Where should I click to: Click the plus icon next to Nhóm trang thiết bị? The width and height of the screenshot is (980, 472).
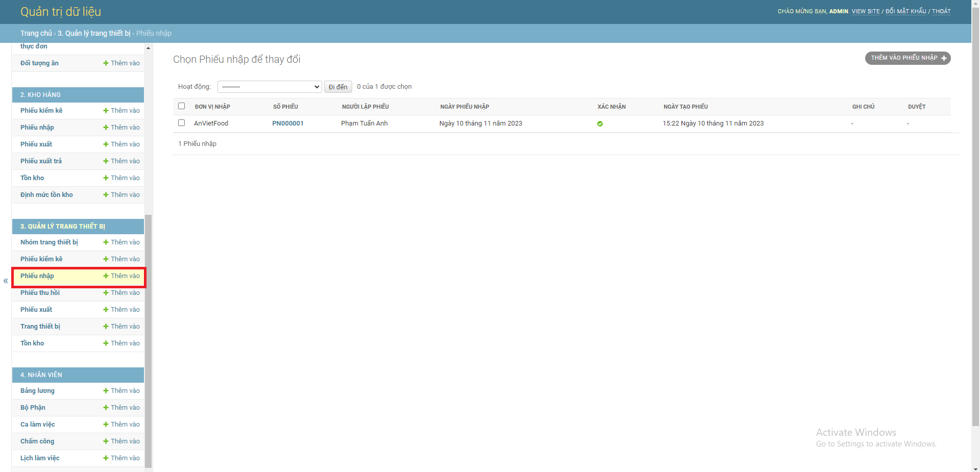point(105,242)
